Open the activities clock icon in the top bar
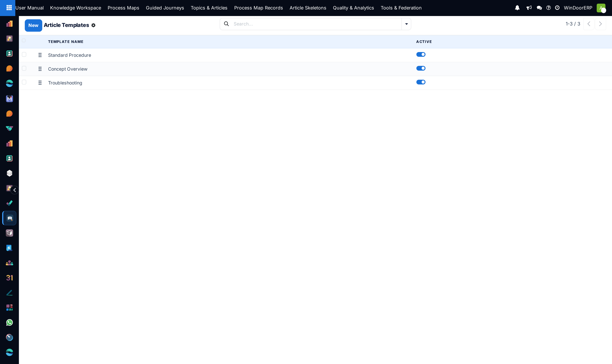The image size is (612, 364). 557,8
